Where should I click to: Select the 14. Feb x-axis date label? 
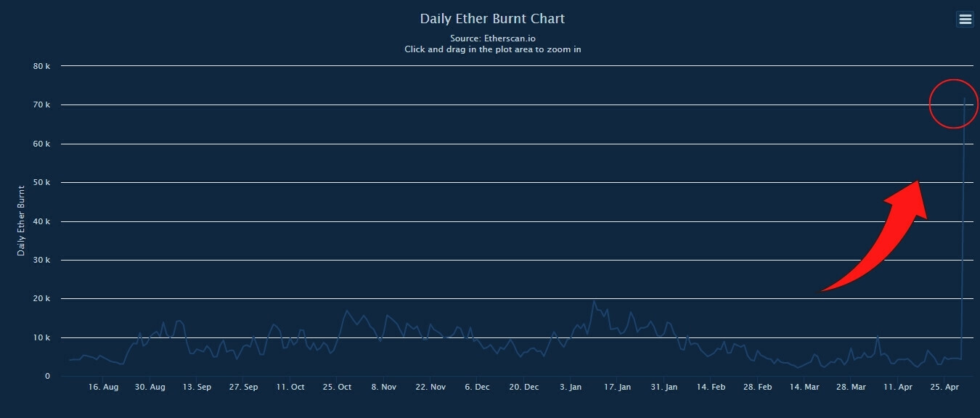pyautogui.click(x=711, y=388)
